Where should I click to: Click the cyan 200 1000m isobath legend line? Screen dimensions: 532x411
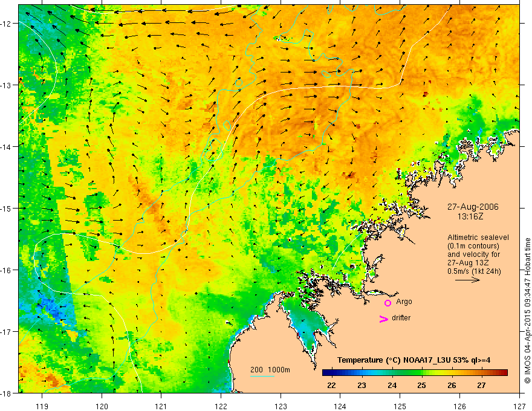(x=262, y=376)
